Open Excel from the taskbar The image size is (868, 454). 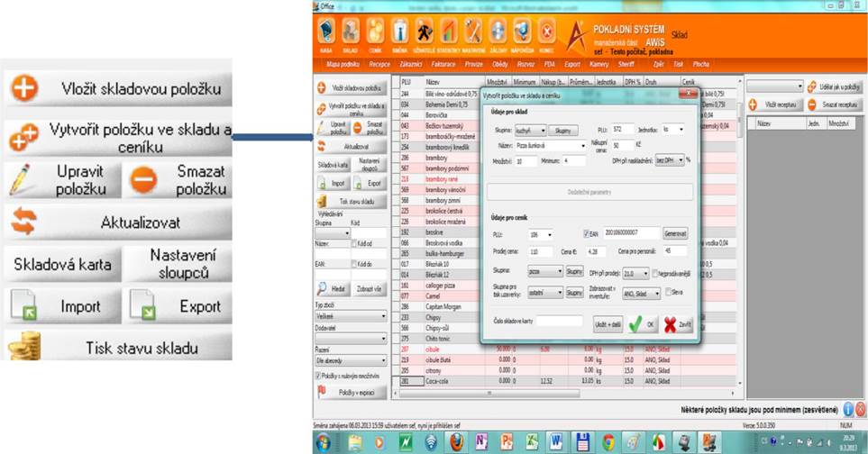coord(532,443)
